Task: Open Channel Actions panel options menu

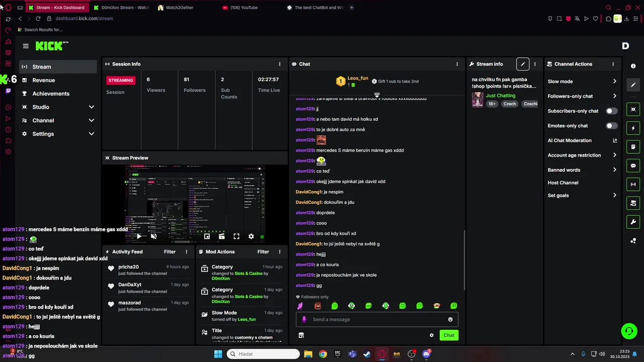Action: tap(613, 64)
